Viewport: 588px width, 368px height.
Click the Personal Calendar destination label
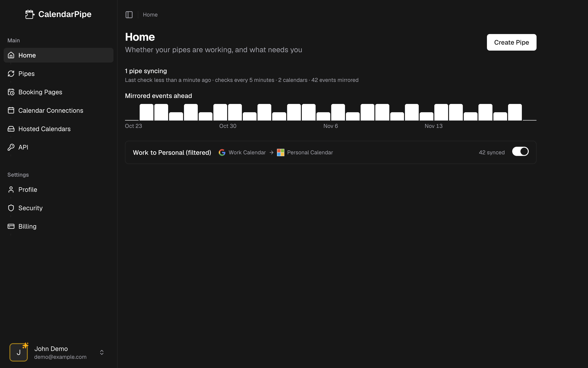pyautogui.click(x=310, y=152)
